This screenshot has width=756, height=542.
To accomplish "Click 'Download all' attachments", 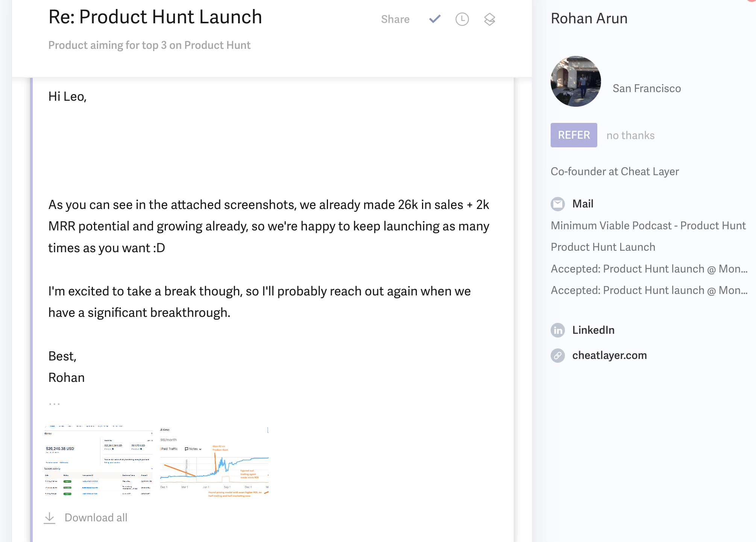I will [96, 518].
